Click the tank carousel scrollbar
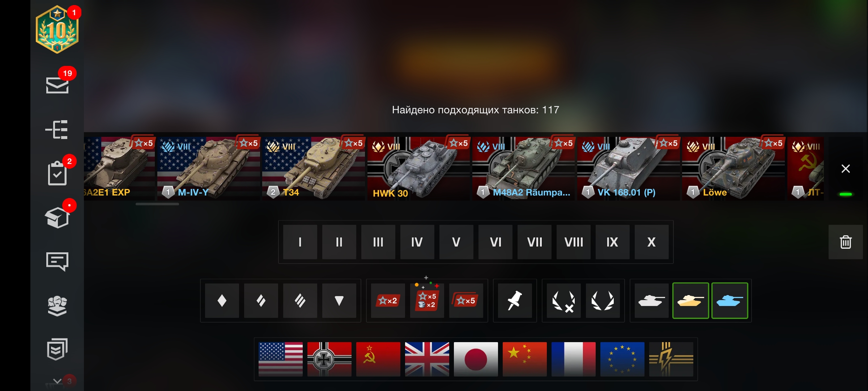This screenshot has width=868, height=391. pos(157,204)
